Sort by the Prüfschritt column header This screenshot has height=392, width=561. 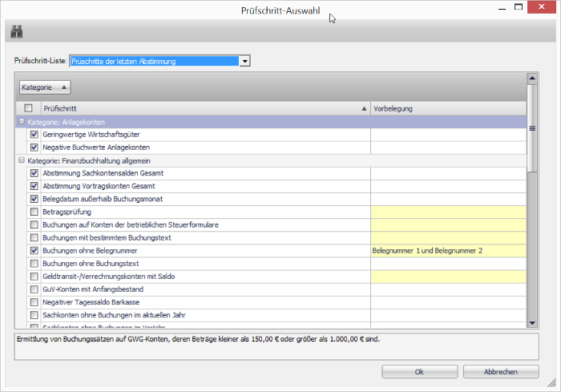tap(205, 108)
